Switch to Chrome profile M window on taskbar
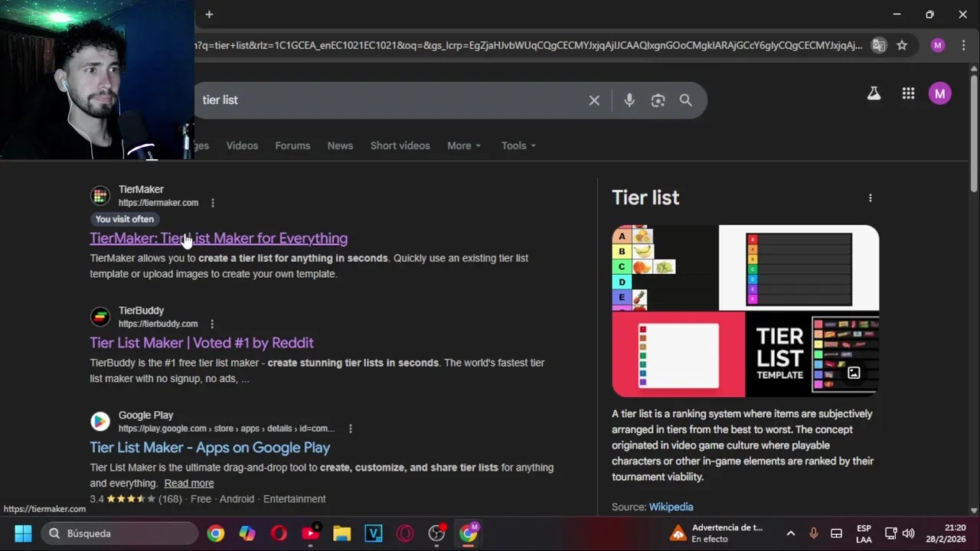 pyautogui.click(x=469, y=533)
